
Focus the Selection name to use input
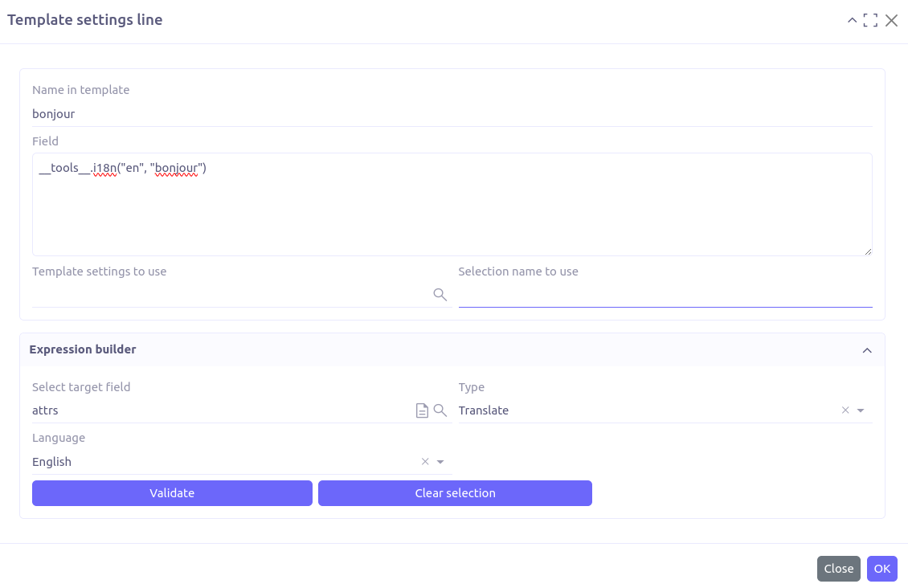[665, 295]
